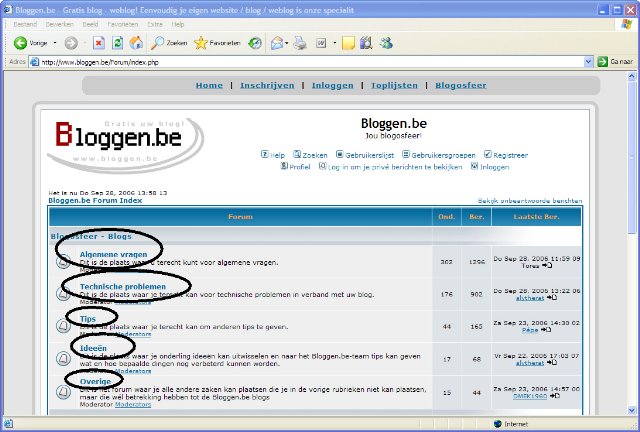
Task: Open the Back button history dropdown arrow
Action: tap(54, 43)
